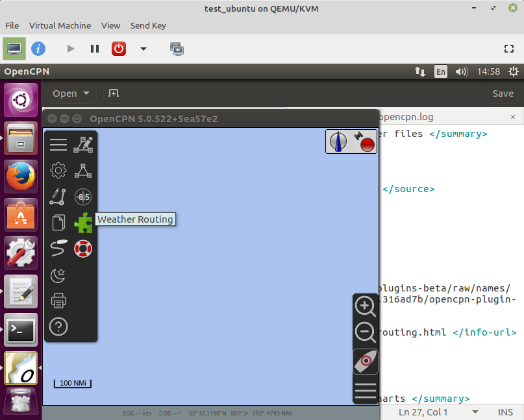Image resolution: width=524 pixels, height=420 pixels.
Task: Print the chart with the printer icon
Action: point(58,301)
